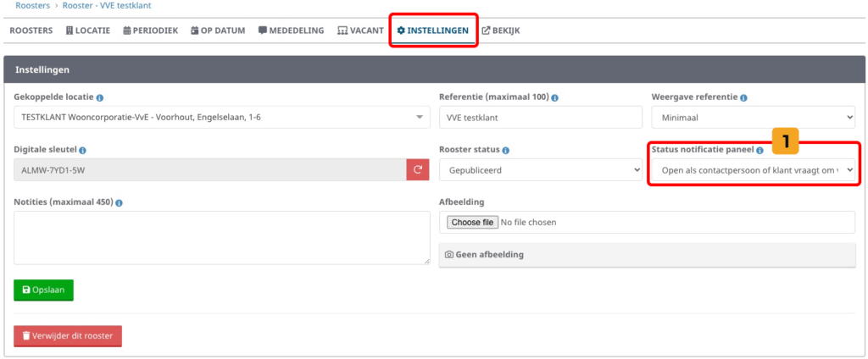Open the Periodiek tab
The height and width of the screenshot is (359, 868).
150,30
